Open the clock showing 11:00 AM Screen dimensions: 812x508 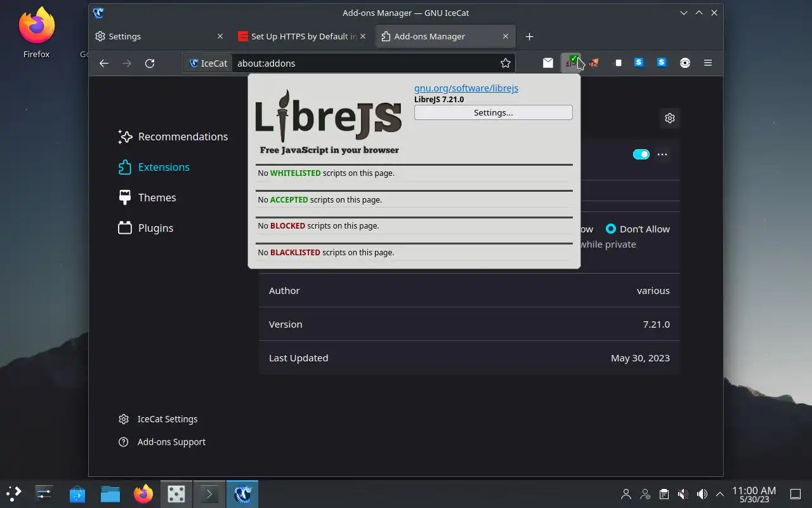click(x=754, y=494)
